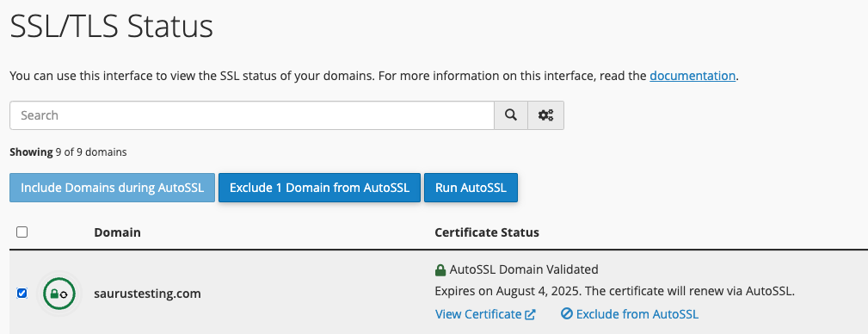This screenshot has height=334, width=868.
Task: Sort by the Domain column header
Action: coord(117,232)
